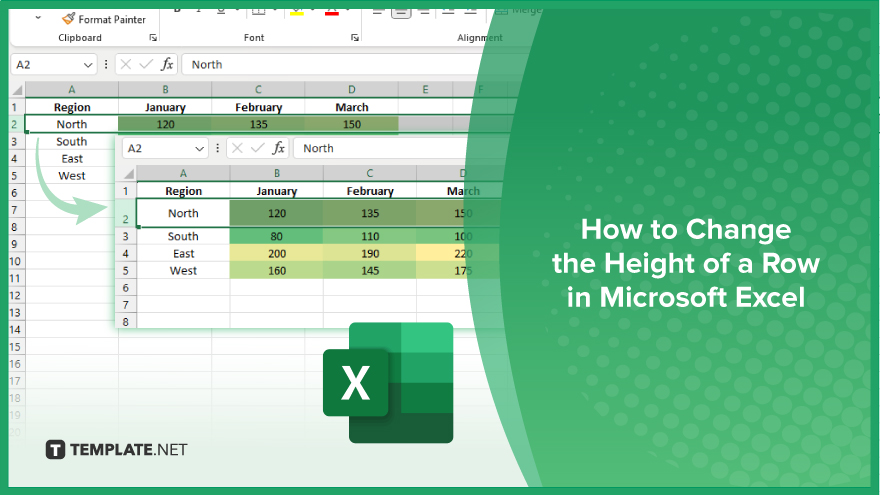Viewport: 880px width, 495px height.
Task: Click January header cell in back sheet
Action: pyautogui.click(x=165, y=107)
